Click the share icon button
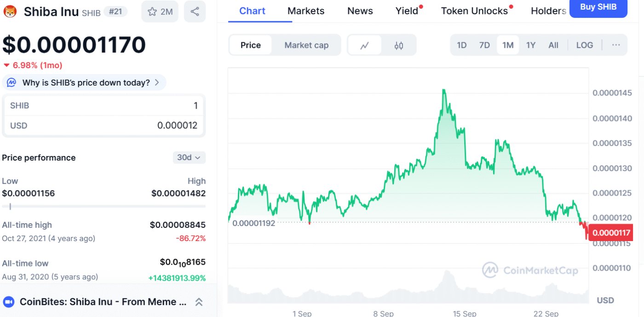This screenshot has height=317, width=644. coord(195,12)
